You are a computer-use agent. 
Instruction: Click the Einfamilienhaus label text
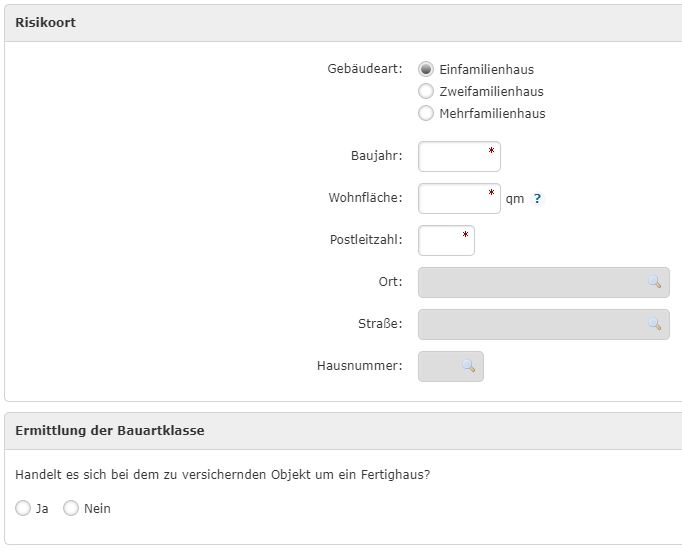486,70
